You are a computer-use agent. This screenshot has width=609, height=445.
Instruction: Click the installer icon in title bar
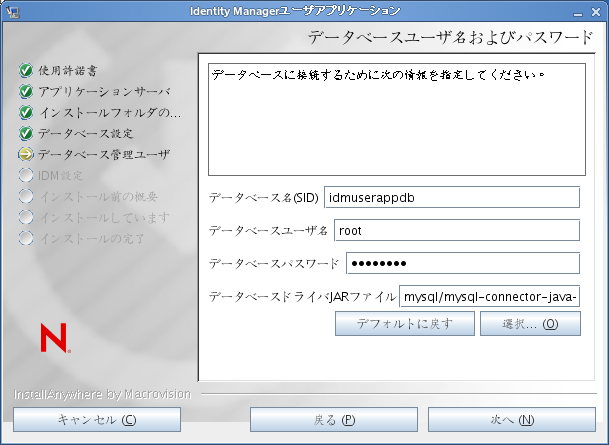tap(13, 12)
